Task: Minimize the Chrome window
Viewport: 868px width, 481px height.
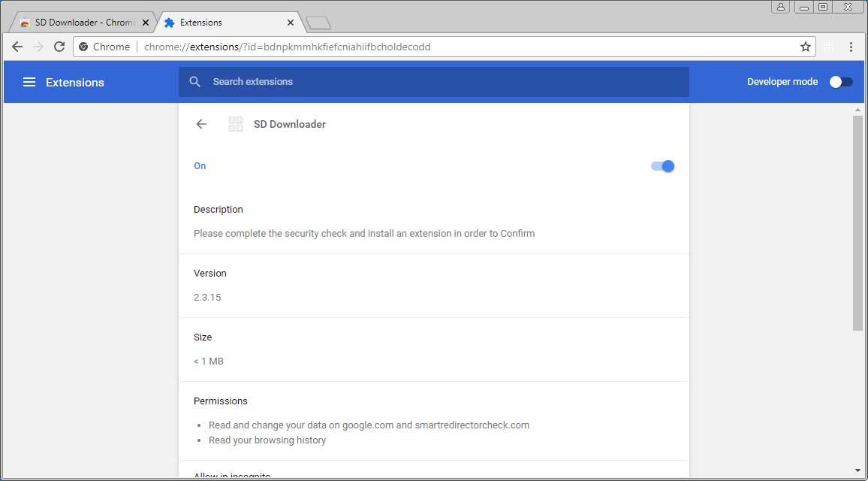Action: coord(803,7)
